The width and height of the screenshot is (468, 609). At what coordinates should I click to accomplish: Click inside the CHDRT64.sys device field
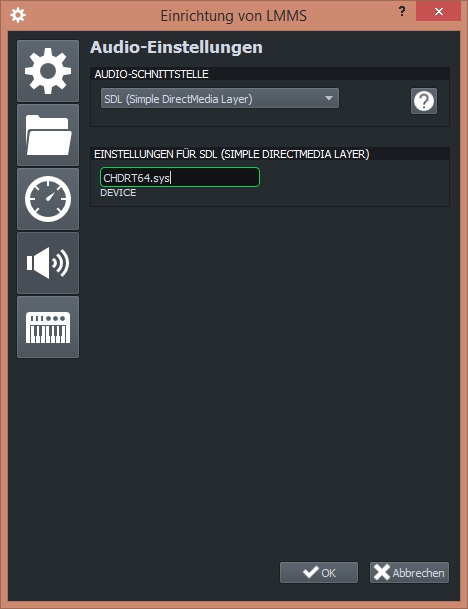[180, 177]
